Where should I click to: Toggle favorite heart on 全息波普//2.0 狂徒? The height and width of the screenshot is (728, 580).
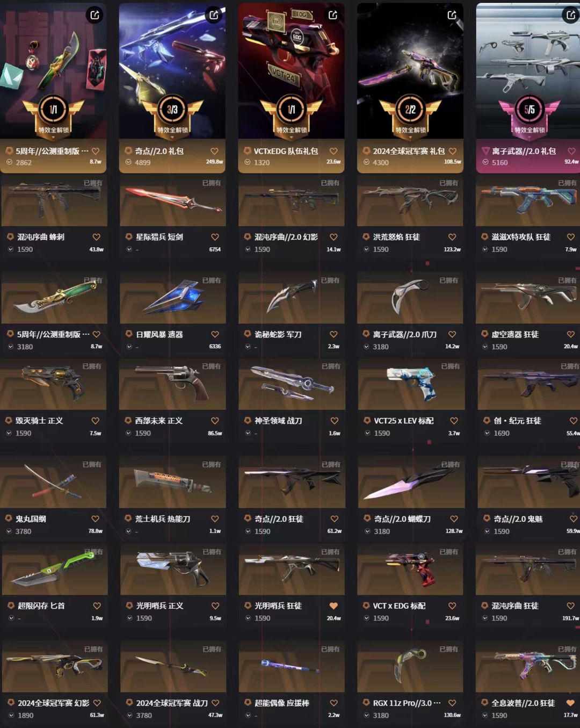tap(570, 703)
